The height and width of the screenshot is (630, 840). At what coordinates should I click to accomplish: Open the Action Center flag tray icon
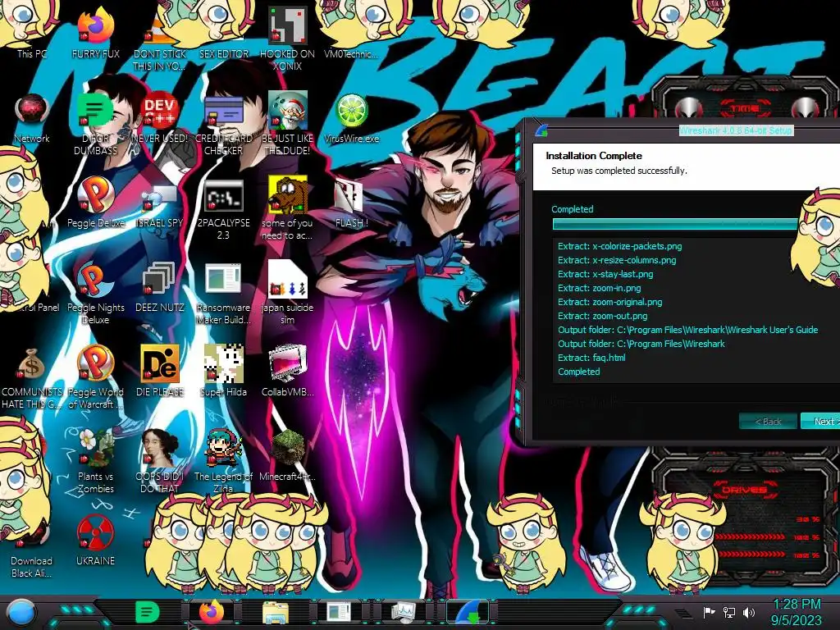[710, 612]
